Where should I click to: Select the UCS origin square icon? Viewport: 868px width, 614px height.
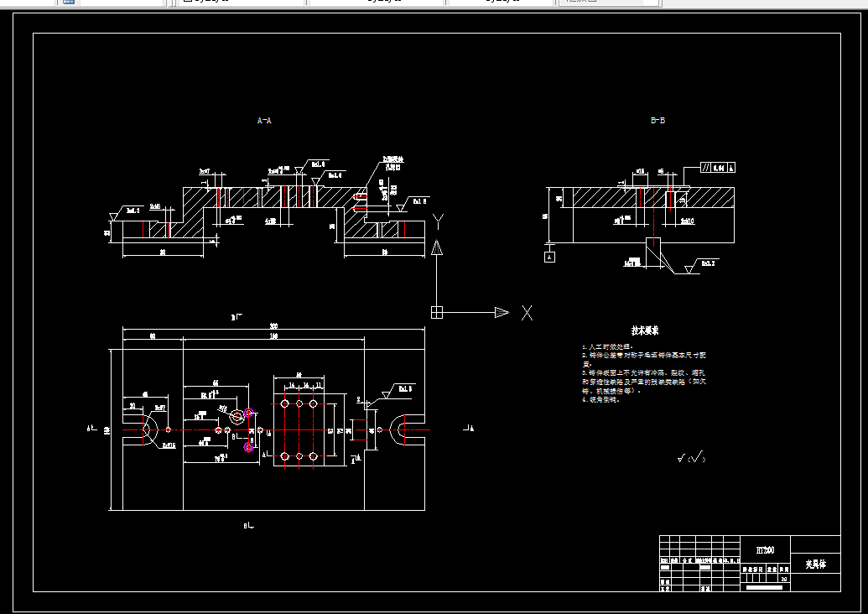tap(437, 312)
